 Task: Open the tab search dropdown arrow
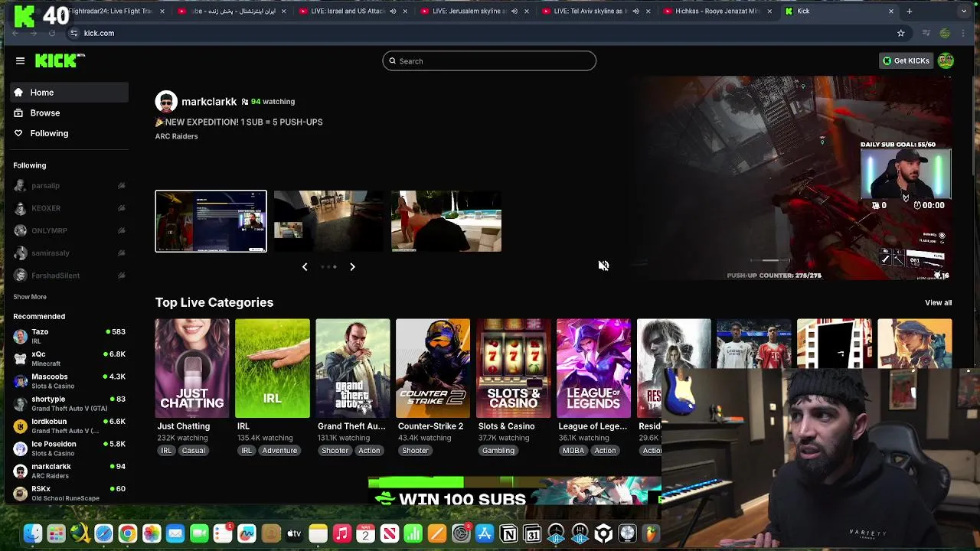tap(964, 11)
